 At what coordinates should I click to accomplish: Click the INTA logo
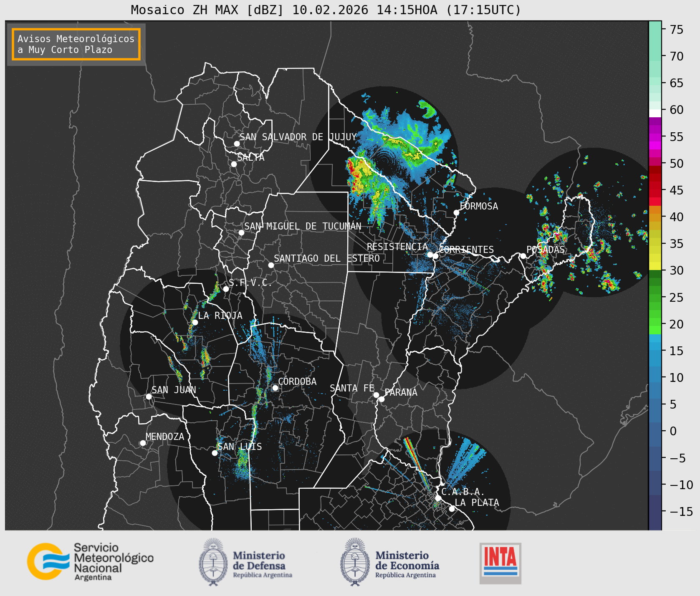500,563
